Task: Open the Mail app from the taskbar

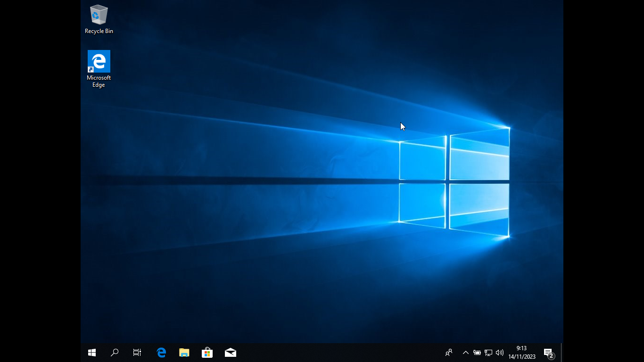Action: pos(231,353)
